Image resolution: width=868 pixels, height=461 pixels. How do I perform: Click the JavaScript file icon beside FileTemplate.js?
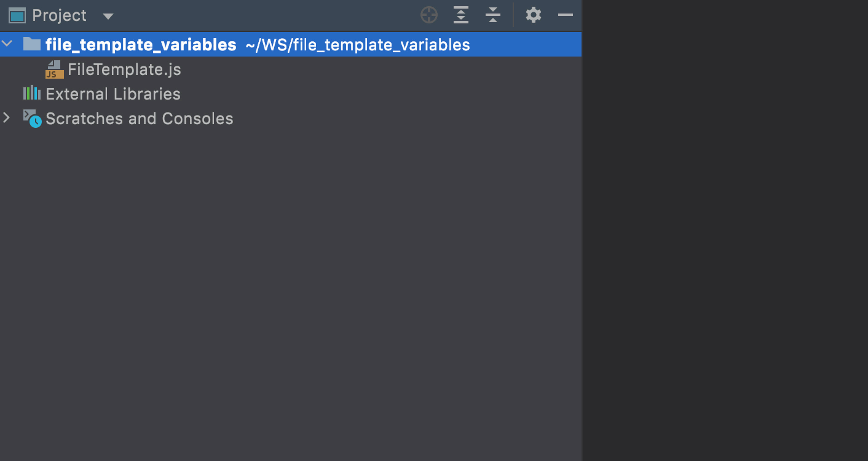coord(54,69)
